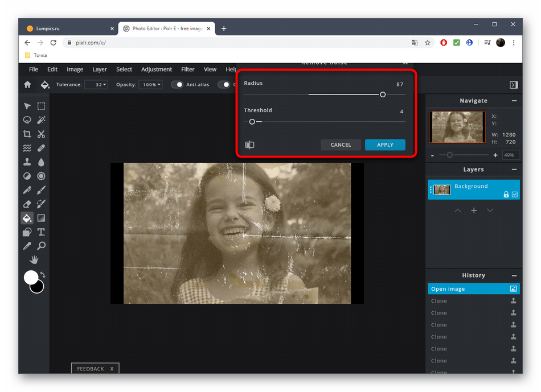This screenshot has width=541, height=392.
Task: Open the Tolerance value dropdown
Action: coord(96,85)
